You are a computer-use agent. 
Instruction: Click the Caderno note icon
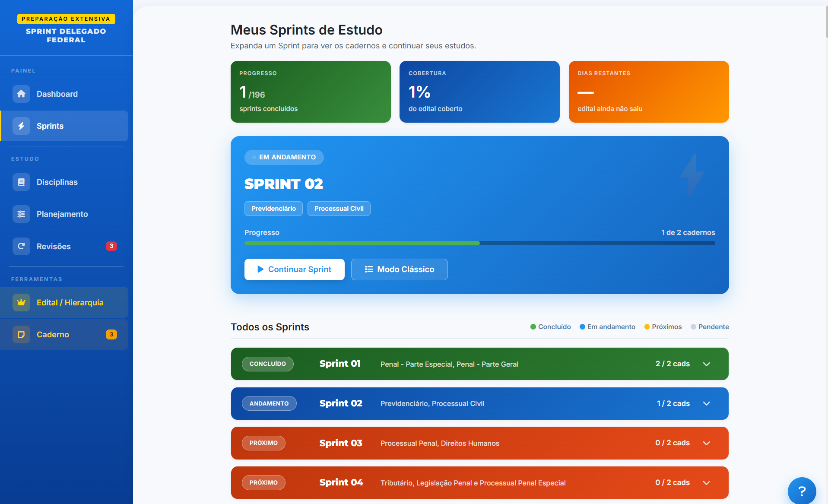coord(21,334)
